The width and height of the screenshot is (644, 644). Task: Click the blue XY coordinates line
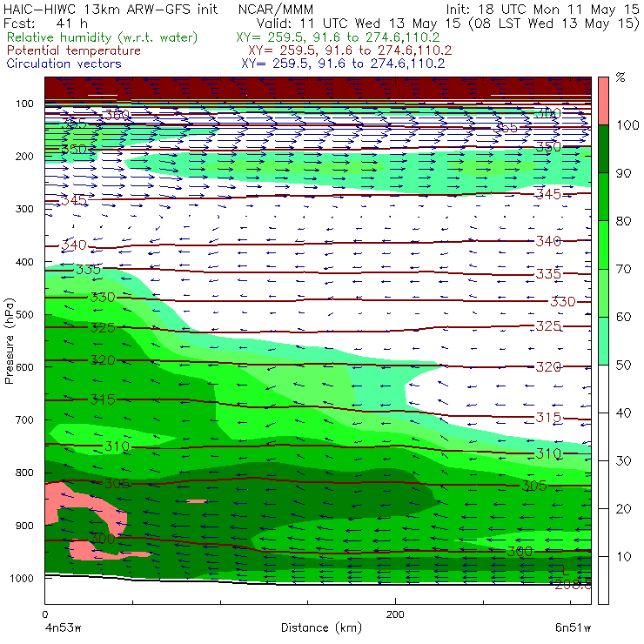point(343,64)
